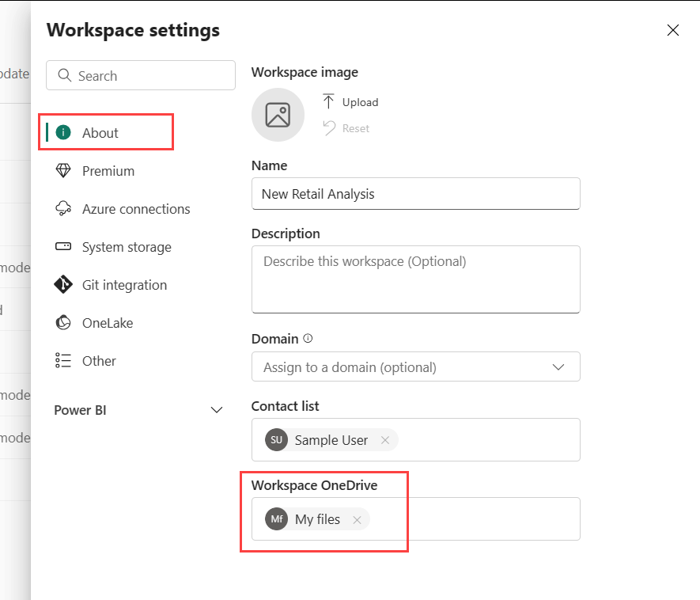Screen dimensions: 700x600
Task: Select the System storage icon
Action: [62, 247]
